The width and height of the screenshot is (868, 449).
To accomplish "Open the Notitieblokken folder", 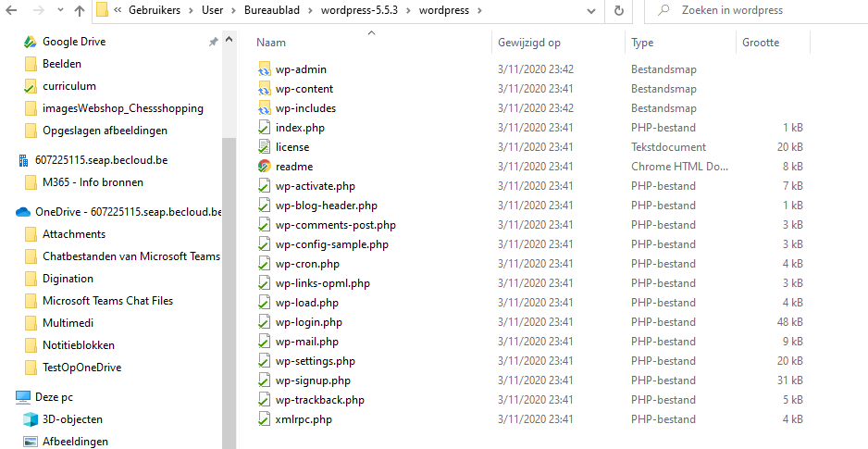I will 79,345.
